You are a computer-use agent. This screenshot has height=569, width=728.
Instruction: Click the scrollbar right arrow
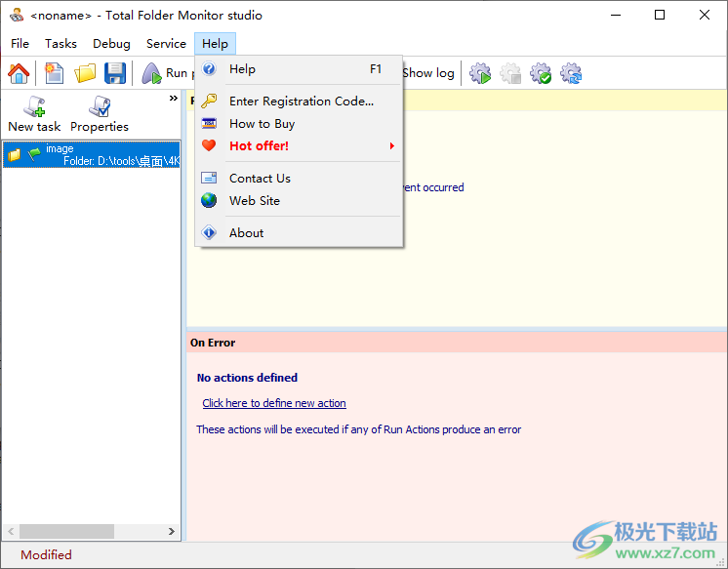click(172, 531)
